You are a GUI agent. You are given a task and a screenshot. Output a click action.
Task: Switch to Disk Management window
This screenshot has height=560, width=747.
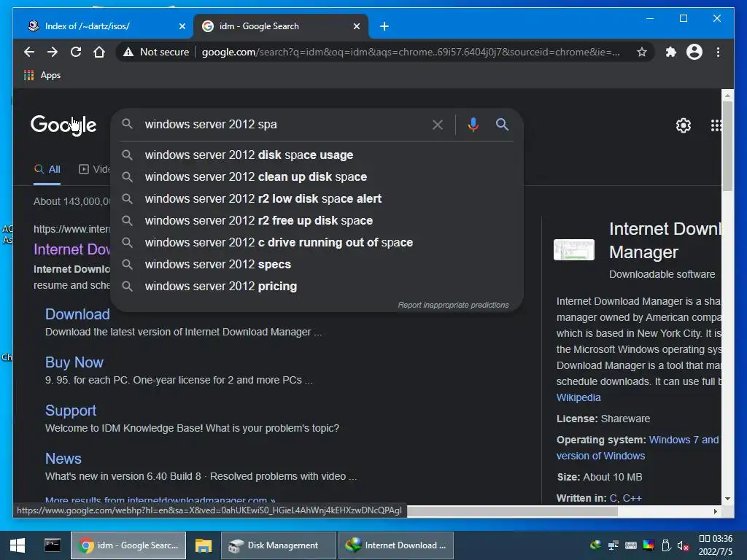278,545
